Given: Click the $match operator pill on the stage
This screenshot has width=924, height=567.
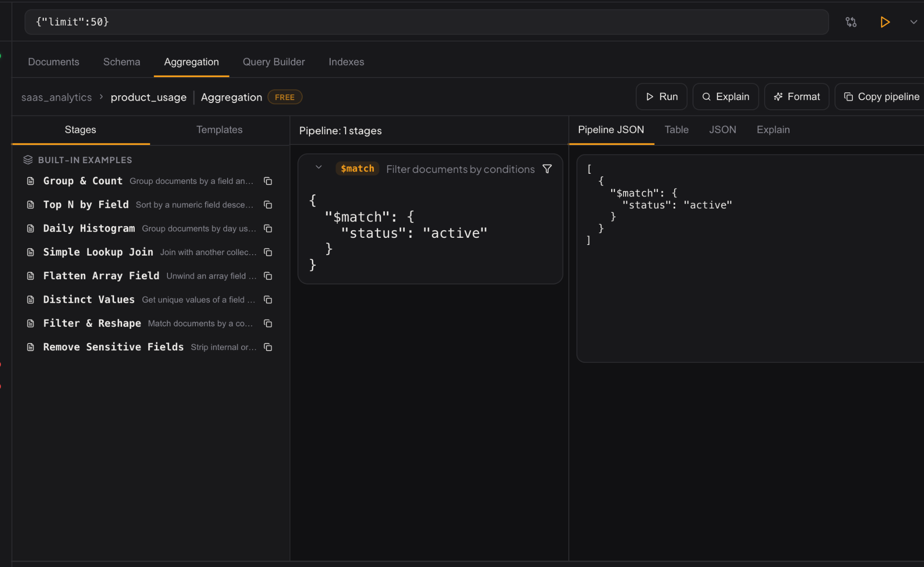Looking at the screenshot, I should point(357,168).
